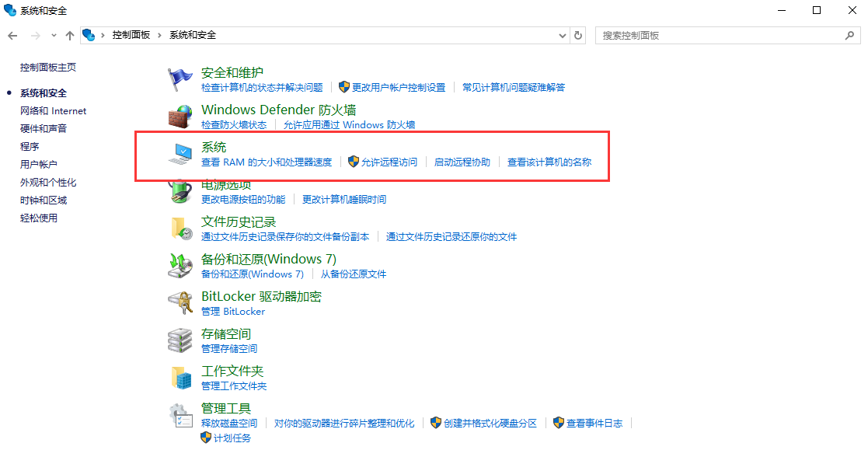Open 外观和个性化 category
This screenshot has height=457, width=868.
(48, 182)
